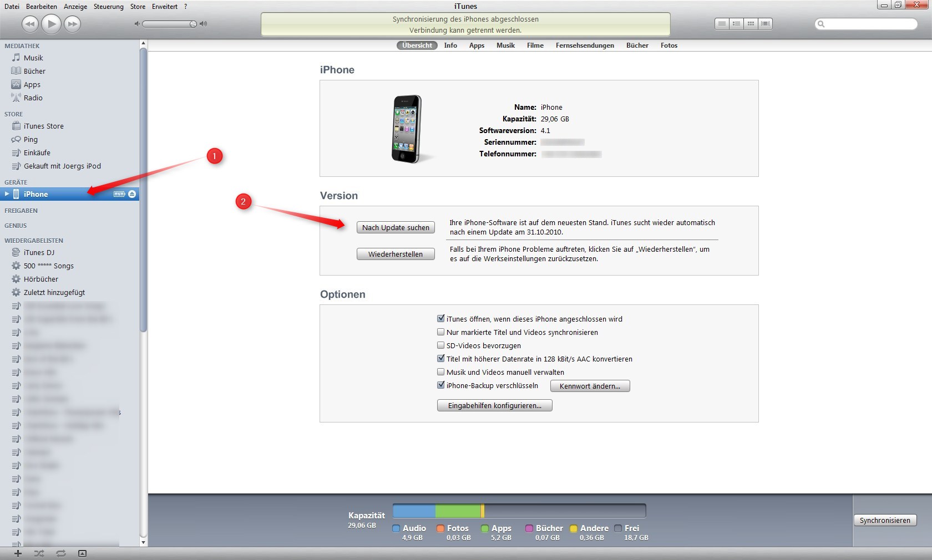Switch to the Musik tab
Image resolution: width=932 pixels, height=560 pixels.
(x=505, y=45)
